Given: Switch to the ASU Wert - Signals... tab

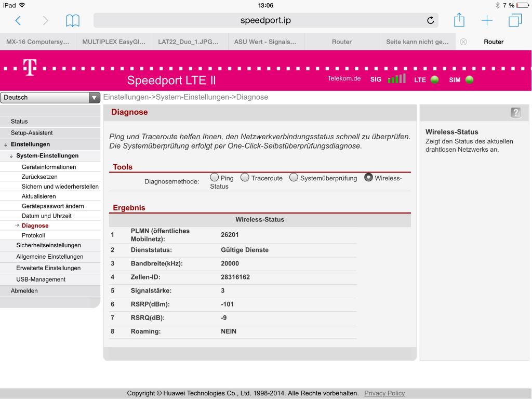Looking at the screenshot, I should [x=266, y=42].
